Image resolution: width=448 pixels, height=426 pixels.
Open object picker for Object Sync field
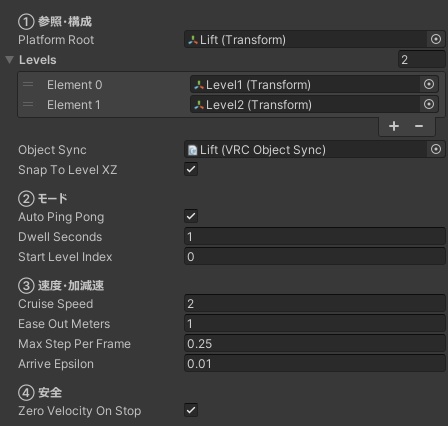pos(436,149)
